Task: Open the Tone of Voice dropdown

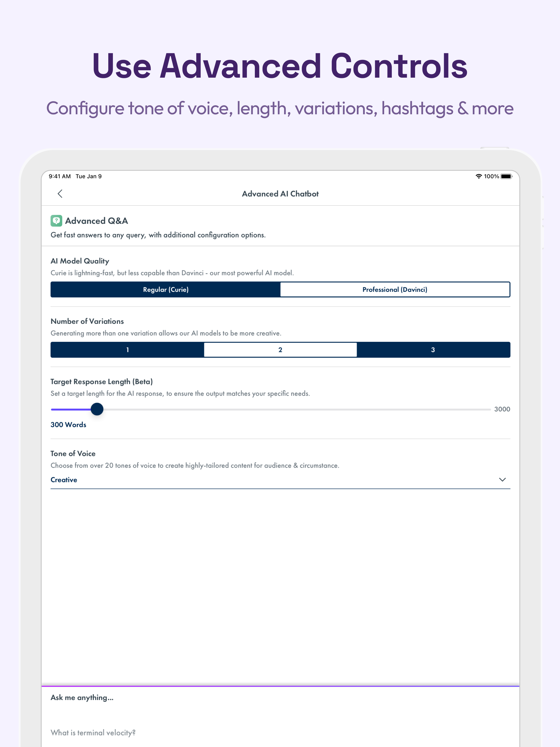Action: [280, 480]
